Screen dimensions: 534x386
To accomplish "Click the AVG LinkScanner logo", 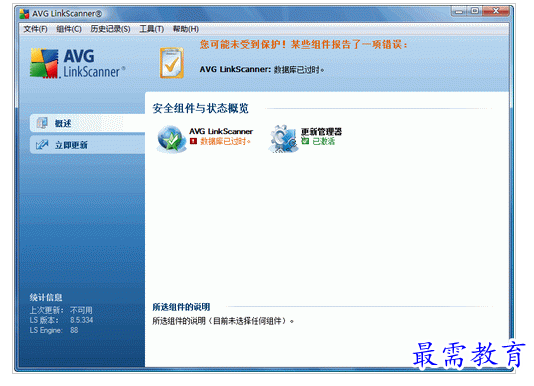I will pyautogui.click(x=78, y=63).
